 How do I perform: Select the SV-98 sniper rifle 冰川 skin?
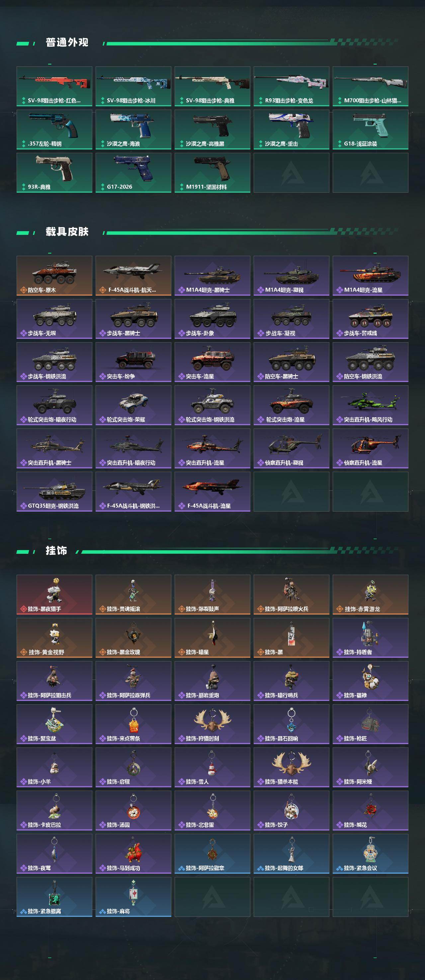[x=133, y=86]
